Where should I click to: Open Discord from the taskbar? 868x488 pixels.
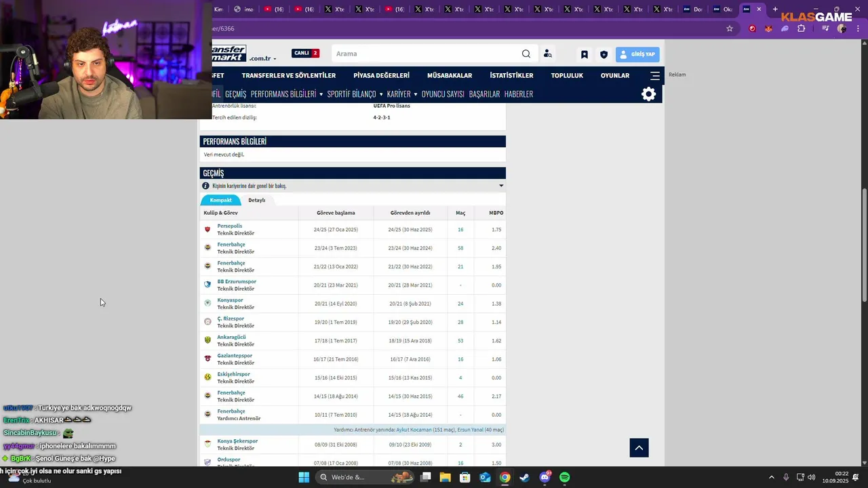(x=545, y=477)
